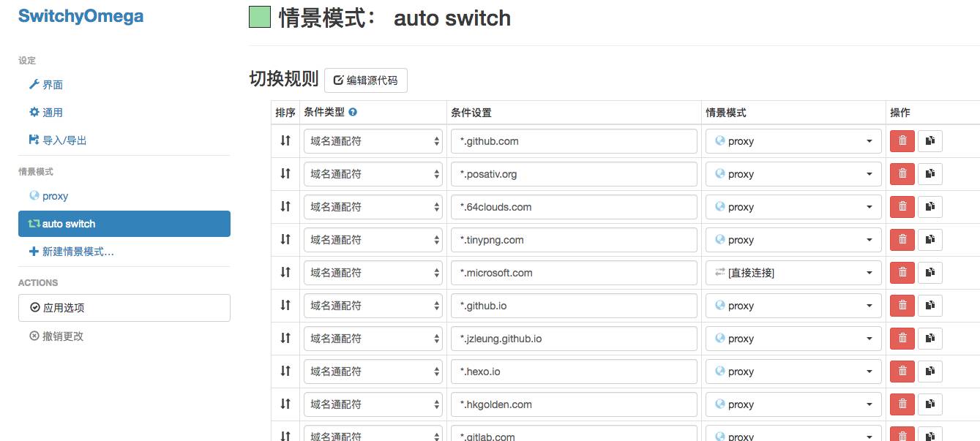Click the *.64clouds.com condition field

click(574, 207)
